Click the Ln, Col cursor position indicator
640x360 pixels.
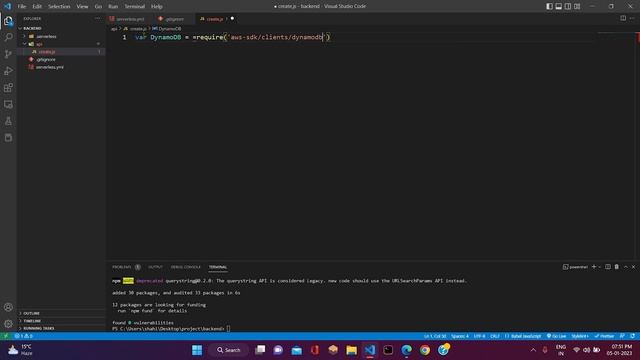[435, 336]
